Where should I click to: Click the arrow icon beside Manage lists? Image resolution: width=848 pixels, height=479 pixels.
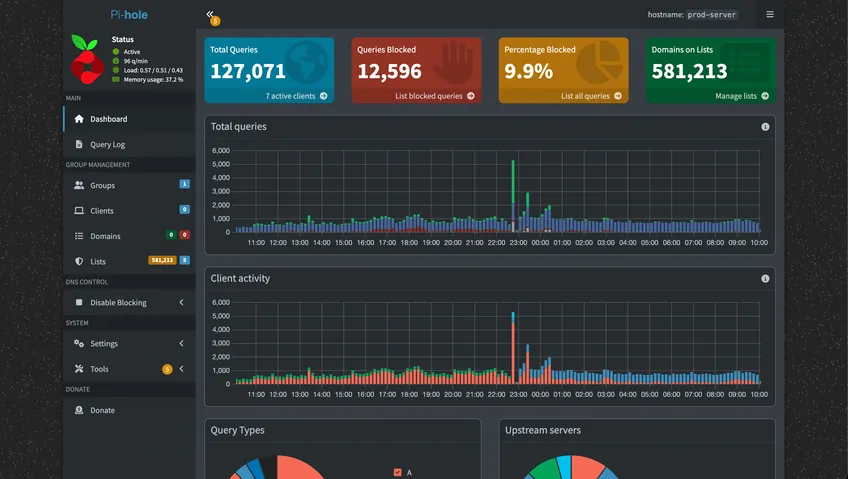click(x=765, y=96)
